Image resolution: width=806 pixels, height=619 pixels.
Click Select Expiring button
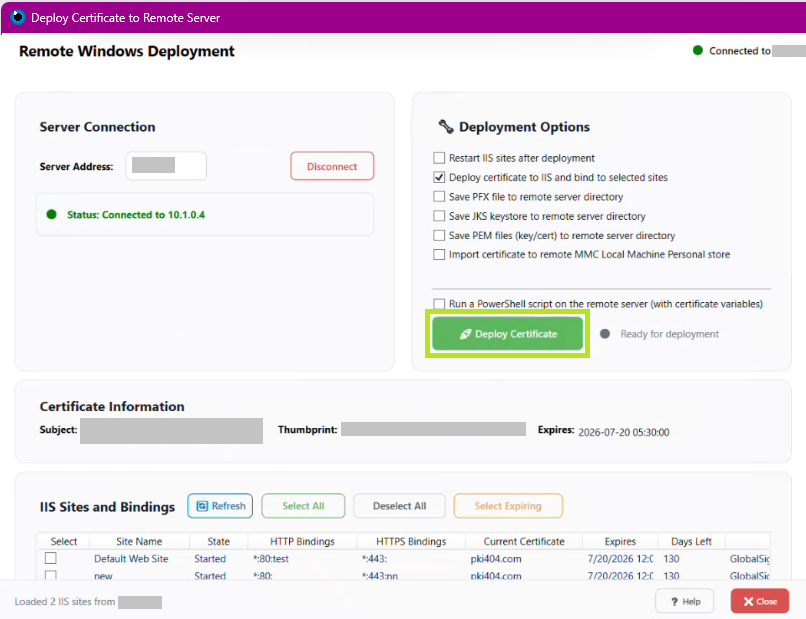[508, 506]
